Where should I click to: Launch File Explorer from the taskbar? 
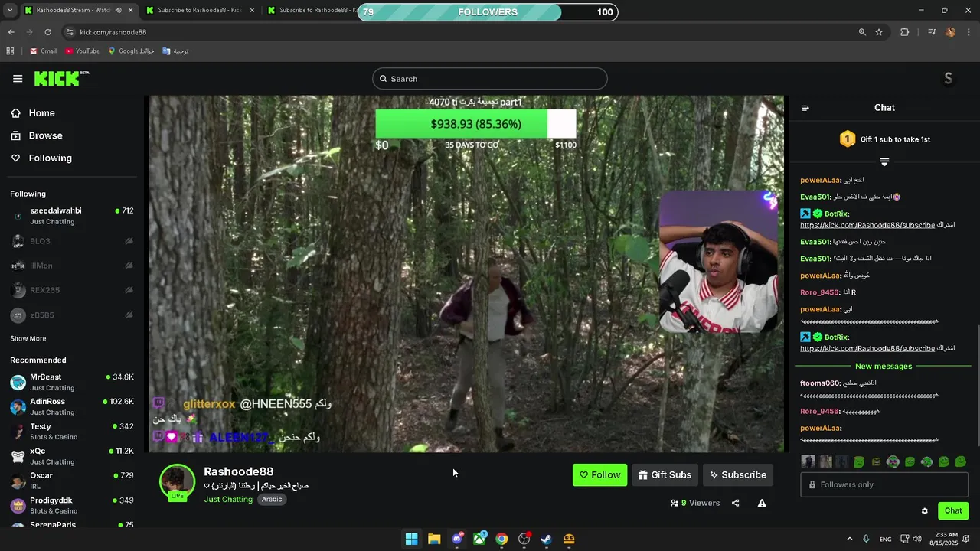(434, 539)
